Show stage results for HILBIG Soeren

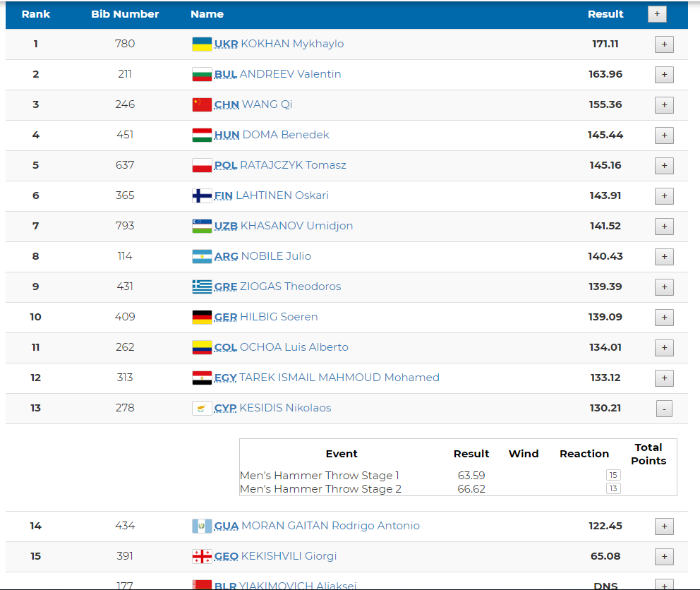tap(664, 318)
